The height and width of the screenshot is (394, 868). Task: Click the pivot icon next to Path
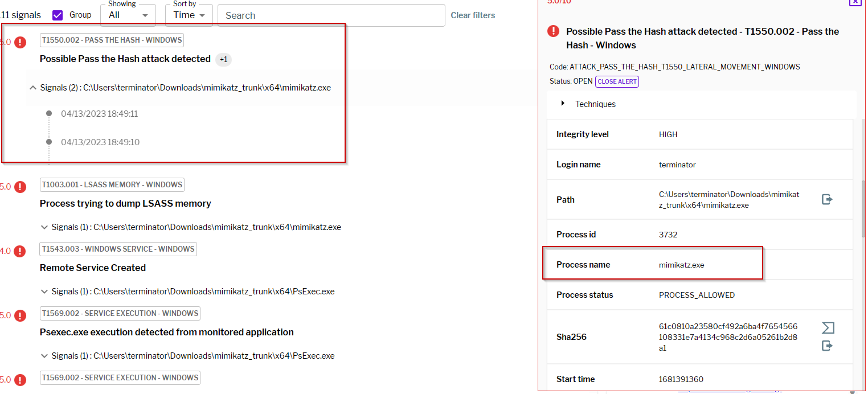(828, 199)
